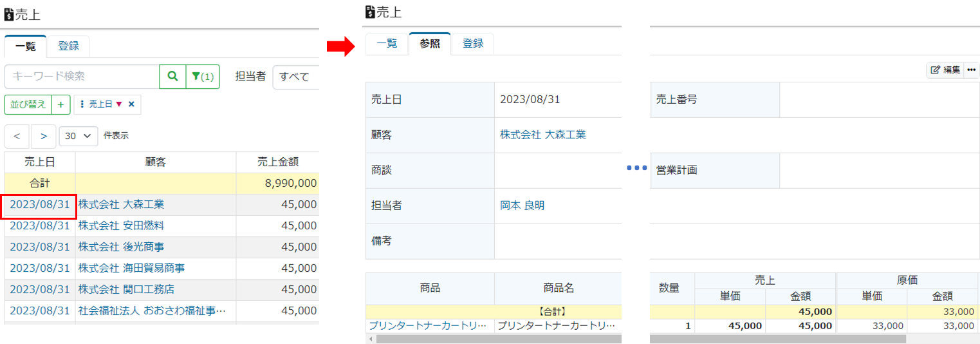Image resolution: width=980 pixels, height=344 pixels.
Task: Open 2023/08/31 date link for 後光商事 row
Action: click(x=39, y=247)
